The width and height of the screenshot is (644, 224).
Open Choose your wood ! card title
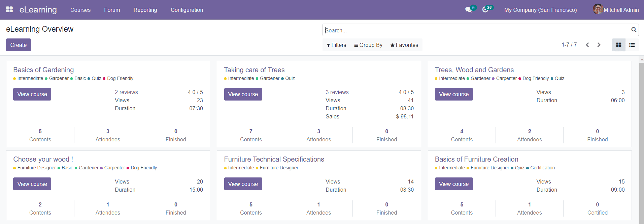(x=43, y=159)
